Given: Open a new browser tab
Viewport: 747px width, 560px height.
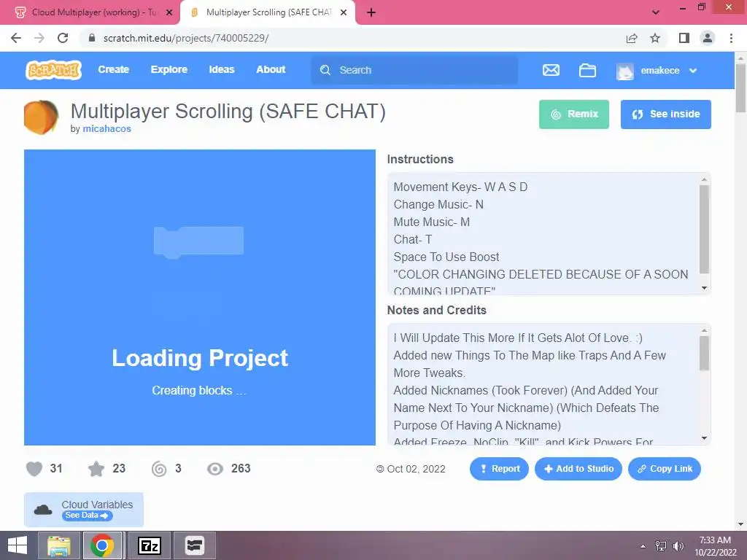Looking at the screenshot, I should (371, 13).
